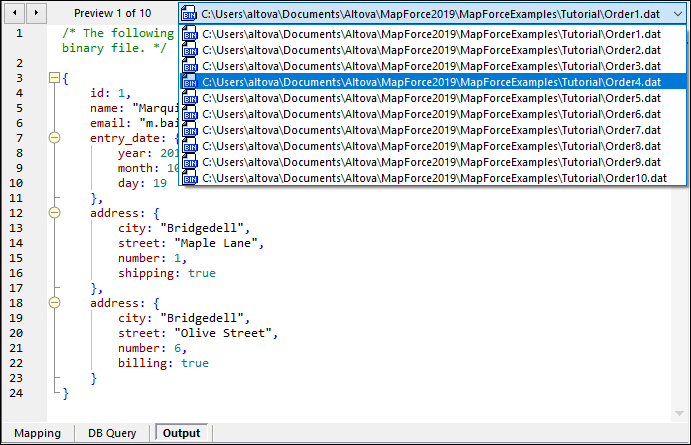Screen dimensions: 691x445
Task: Click the binary file icon beside Order3.dat
Action: pyautogui.click(x=190, y=66)
